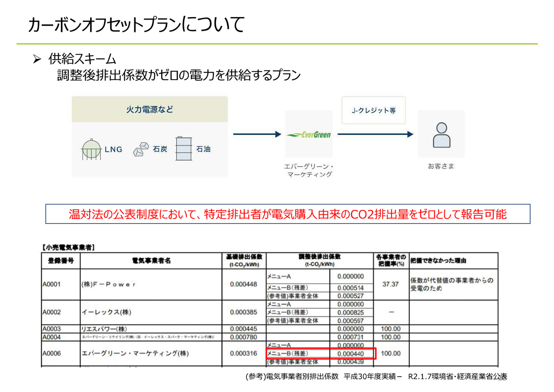Screen dimensions: 554x392
Task: Click the イーレックス(株) company name
Action: tap(106, 312)
